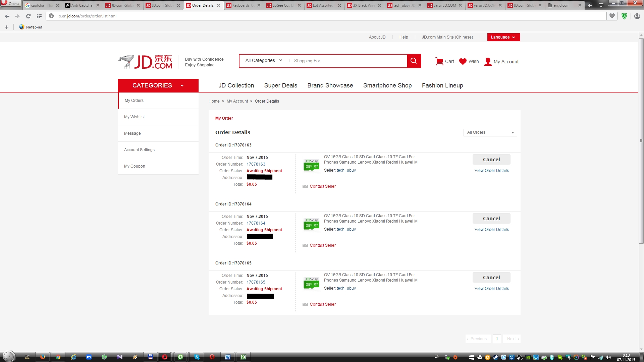
Task: Select My Wishlist in sidebar
Action: click(x=158, y=117)
